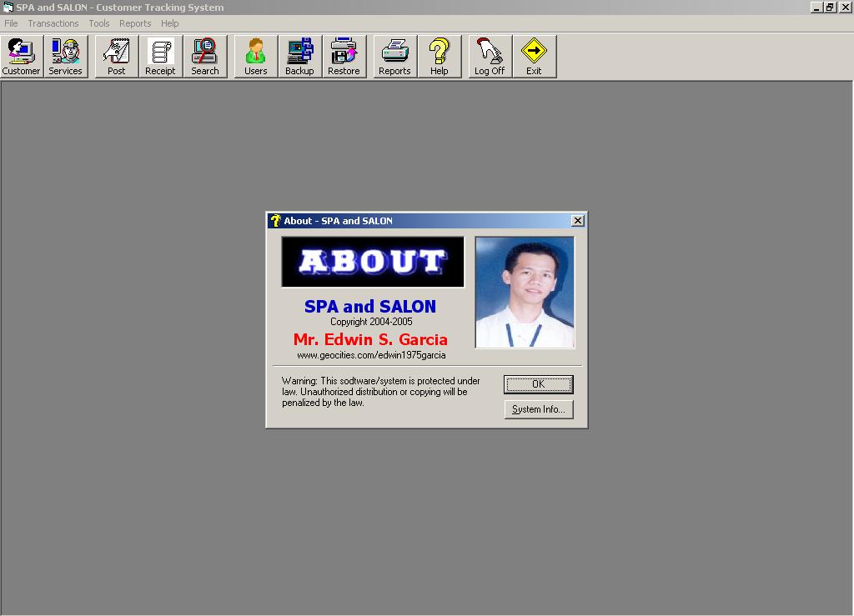Open the File menu
The width and height of the screenshot is (854, 616).
coord(11,23)
